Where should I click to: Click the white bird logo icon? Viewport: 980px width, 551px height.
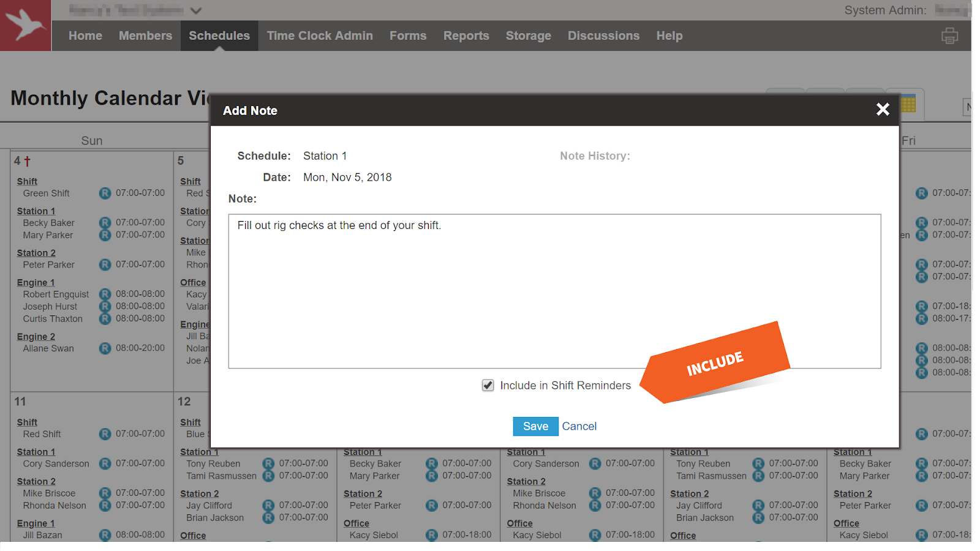tap(25, 25)
